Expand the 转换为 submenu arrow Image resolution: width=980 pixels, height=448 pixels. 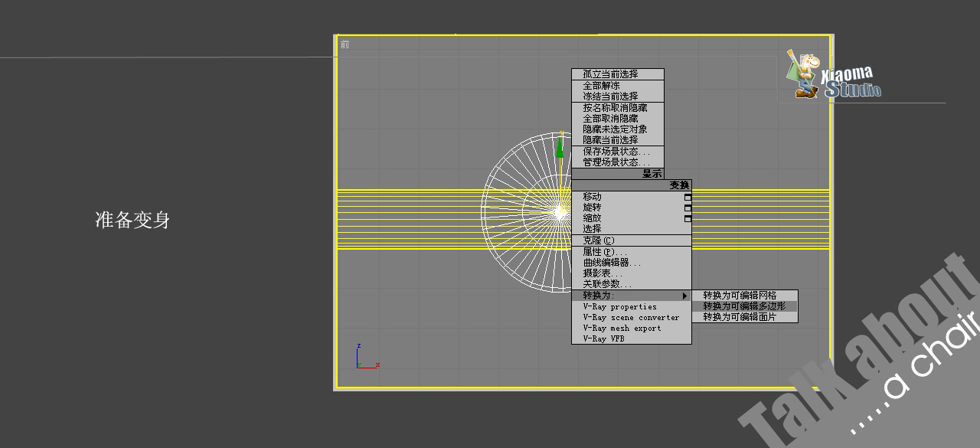pyautogui.click(x=685, y=296)
